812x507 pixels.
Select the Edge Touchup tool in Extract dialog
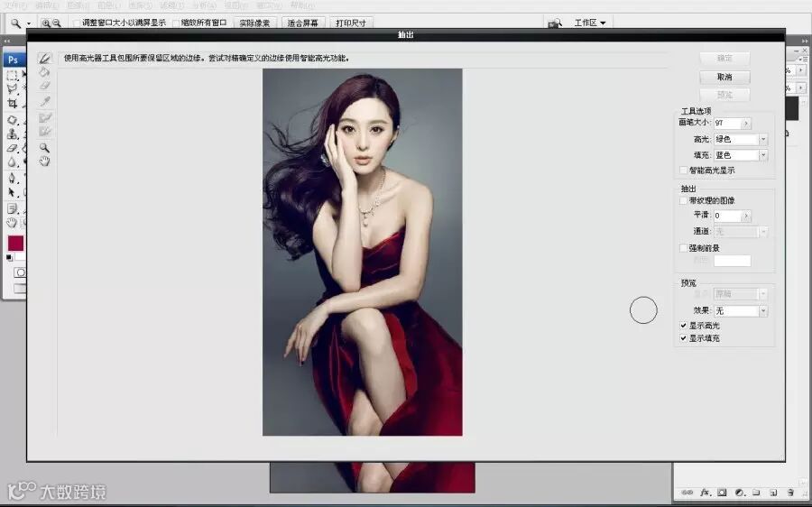click(x=45, y=132)
